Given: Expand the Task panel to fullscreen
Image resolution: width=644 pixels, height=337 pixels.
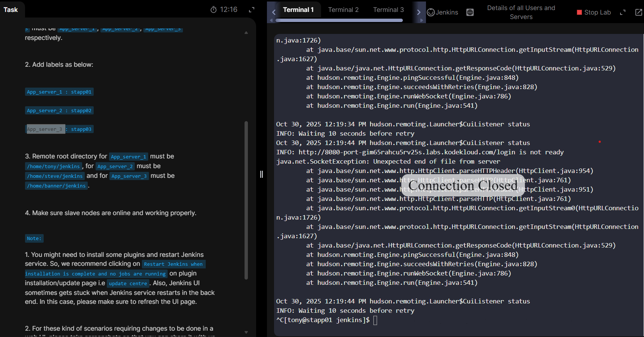Looking at the screenshot, I should [x=252, y=10].
